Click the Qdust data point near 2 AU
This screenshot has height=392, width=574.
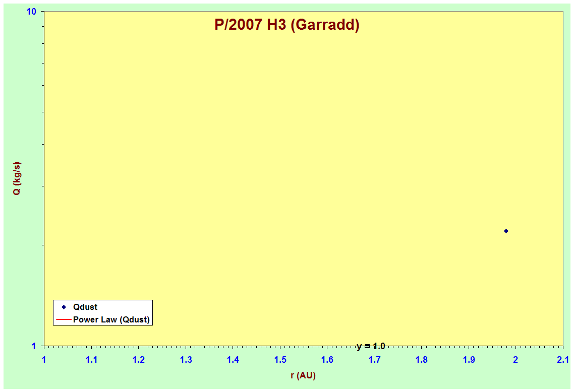pyautogui.click(x=506, y=231)
